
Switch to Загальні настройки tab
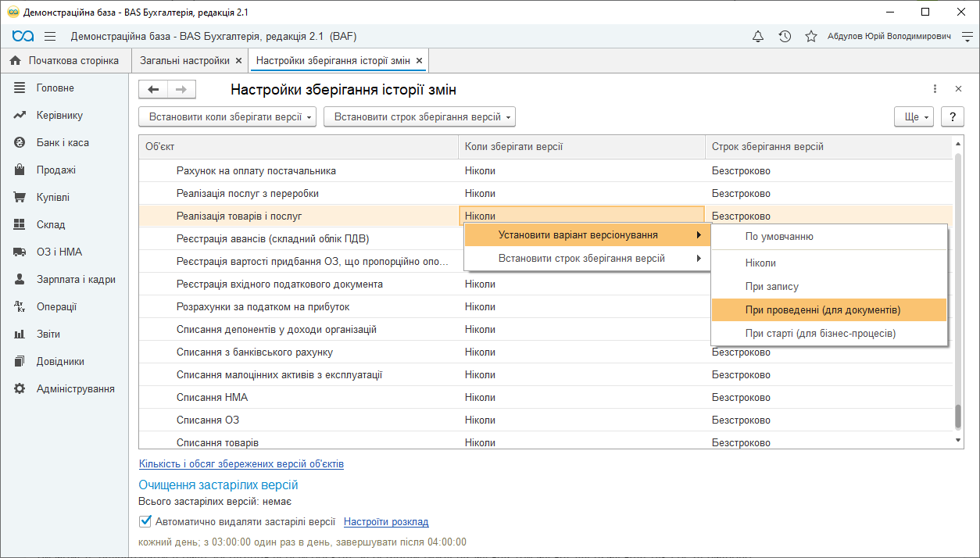[x=185, y=61]
